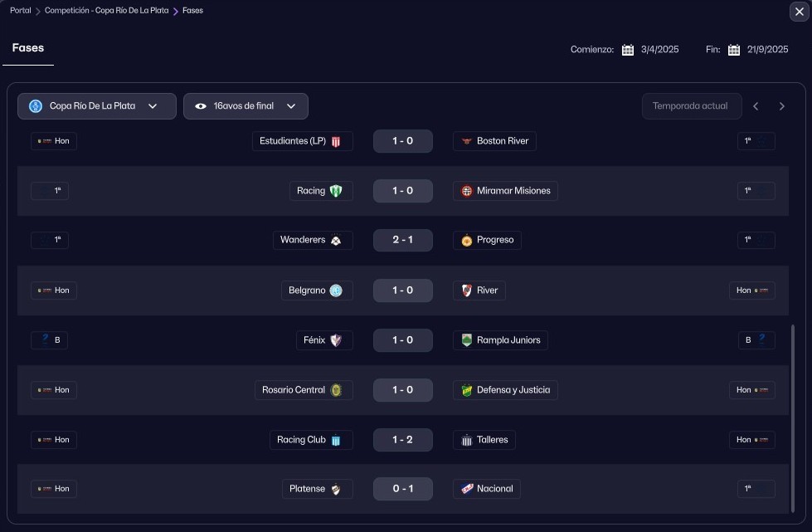Click the Temporada actual field
Viewport: 812px width, 532px height.
click(691, 106)
